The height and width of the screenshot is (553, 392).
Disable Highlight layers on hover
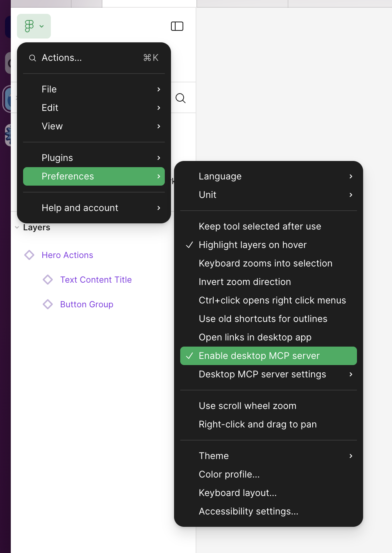(x=253, y=245)
